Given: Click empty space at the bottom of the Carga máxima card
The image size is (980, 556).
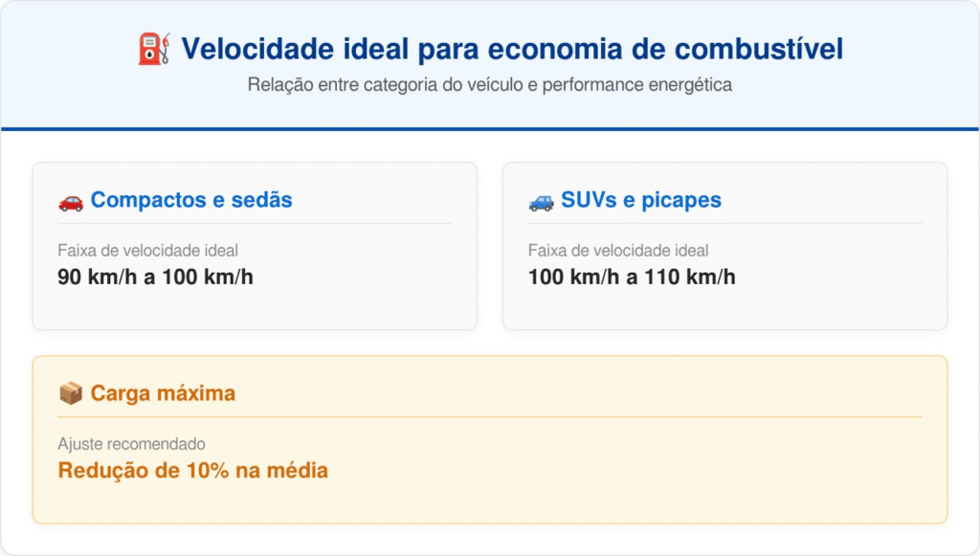Looking at the screenshot, I should (x=489, y=504).
